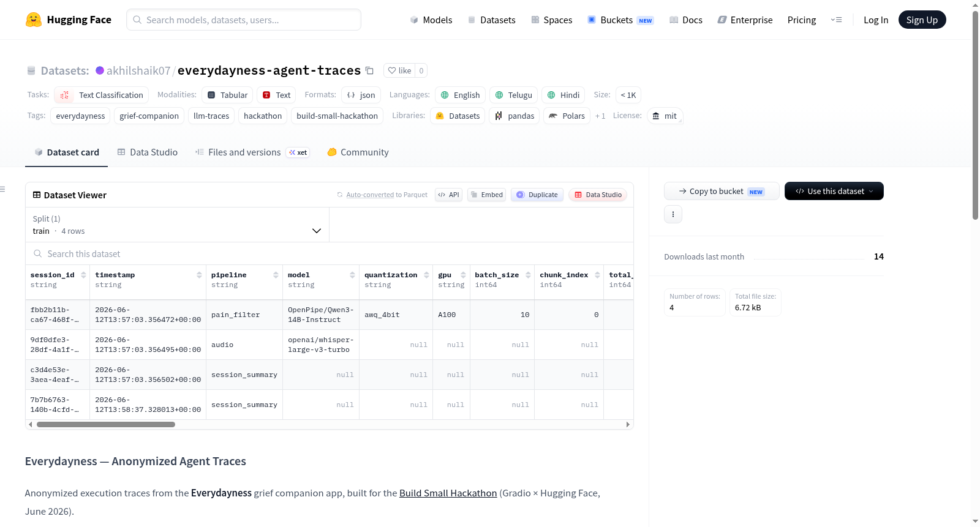This screenshot has width=980, height=527.
Task: Click the Duplicate button in viewer
Action: (537, 195)
